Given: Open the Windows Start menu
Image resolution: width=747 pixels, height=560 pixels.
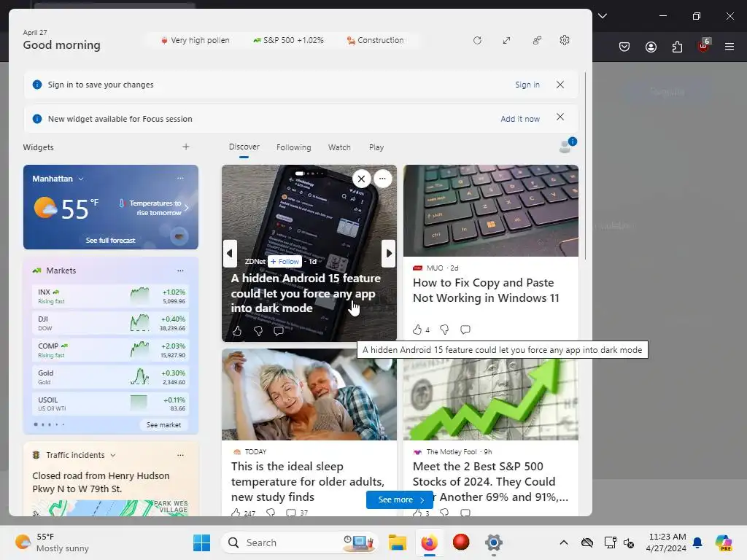Looking at the screenshot, I should point(201,542).
